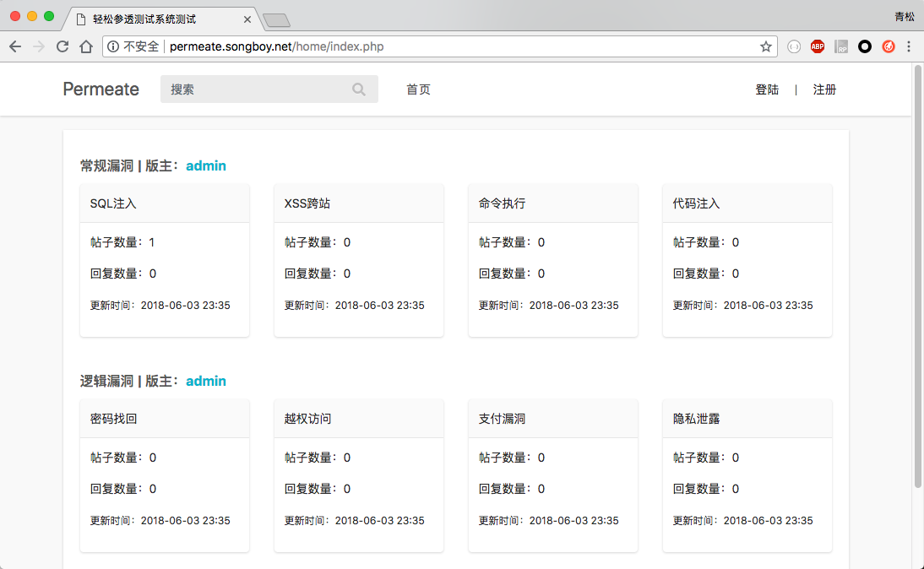The width and height of the screenshot is (924, 569).
Task: Open the Chrome three-dot menu
Action: (x=909, y=46)
